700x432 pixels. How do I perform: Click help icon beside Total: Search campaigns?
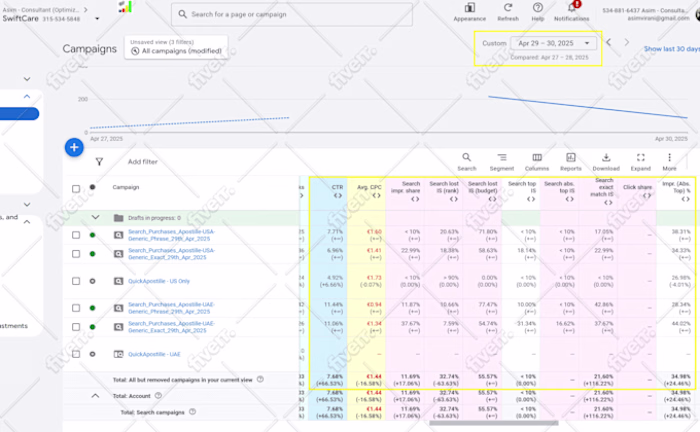pos(192,411)
